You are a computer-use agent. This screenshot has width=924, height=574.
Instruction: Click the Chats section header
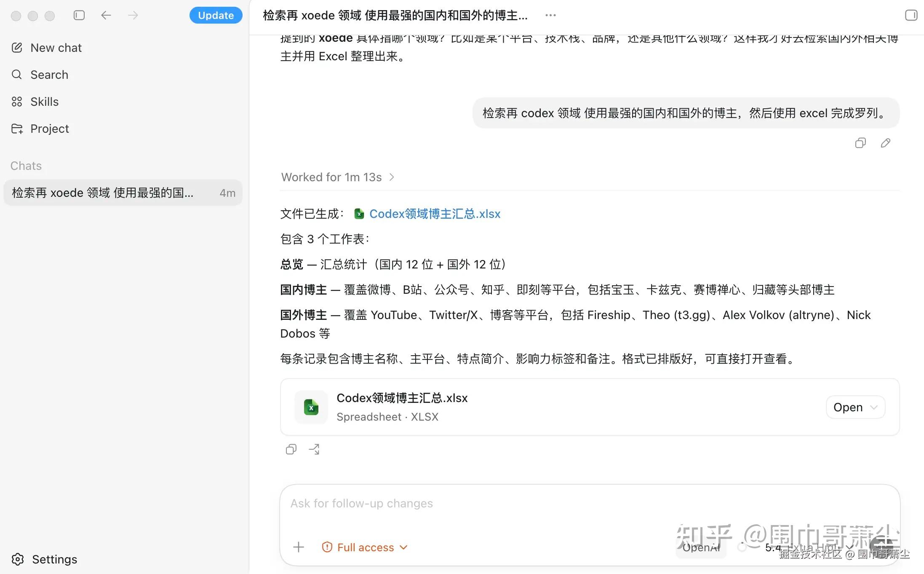[26, 166]
